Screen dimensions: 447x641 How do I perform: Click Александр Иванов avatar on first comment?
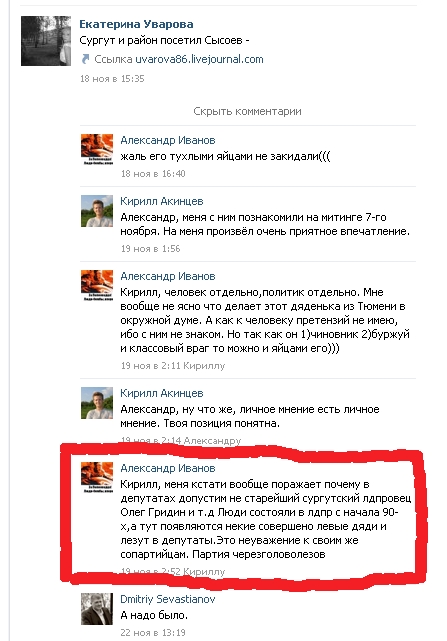pos(97,149)
